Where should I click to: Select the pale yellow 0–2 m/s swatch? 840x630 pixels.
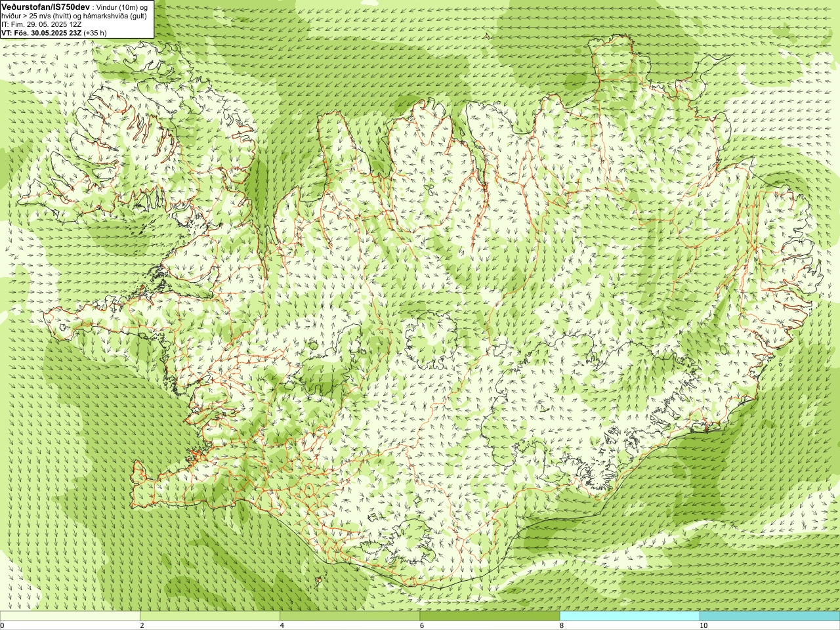pyautogui.click(x=70, y=616)
